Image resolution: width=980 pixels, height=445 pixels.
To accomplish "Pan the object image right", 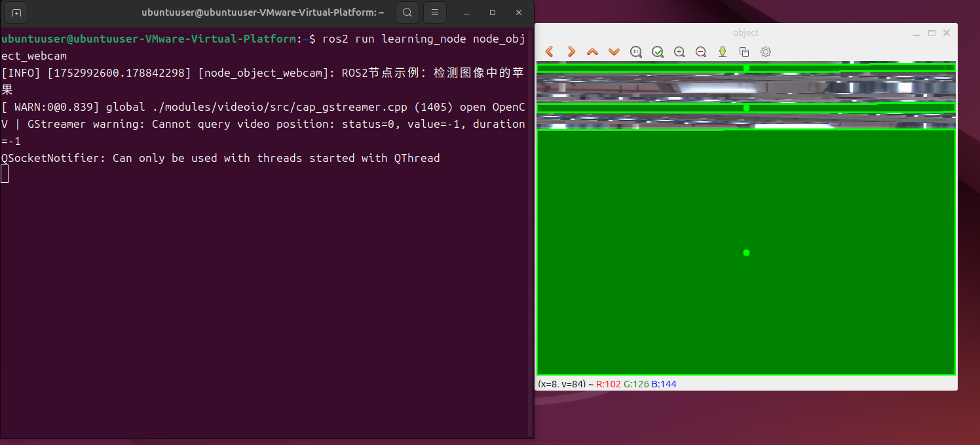I will click(x=571, y=52).
